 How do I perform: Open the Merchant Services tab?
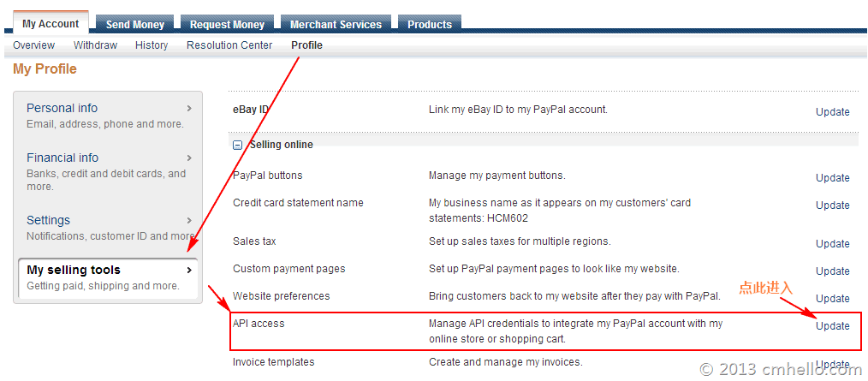click(336, 24)
